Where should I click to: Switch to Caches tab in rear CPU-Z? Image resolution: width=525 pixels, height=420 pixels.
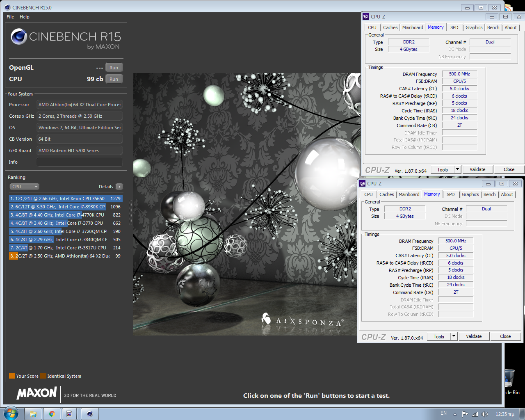coord(390,27)
